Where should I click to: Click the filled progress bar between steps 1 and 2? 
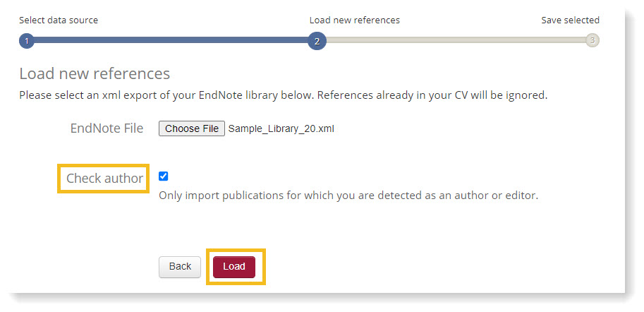[x=169, y=41]
